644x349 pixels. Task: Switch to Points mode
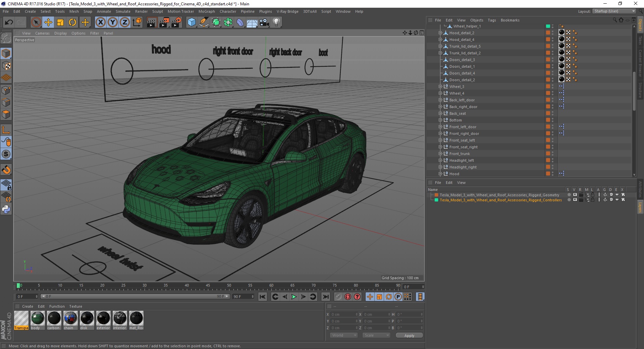6,90
